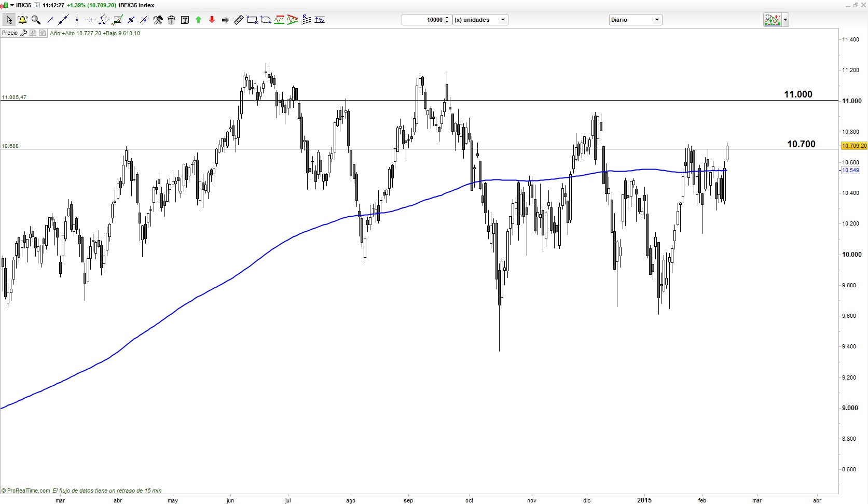This screenshot has width=868, height=504.
Task: Select the extended trend line tool
Action: [x=63, y=20]
